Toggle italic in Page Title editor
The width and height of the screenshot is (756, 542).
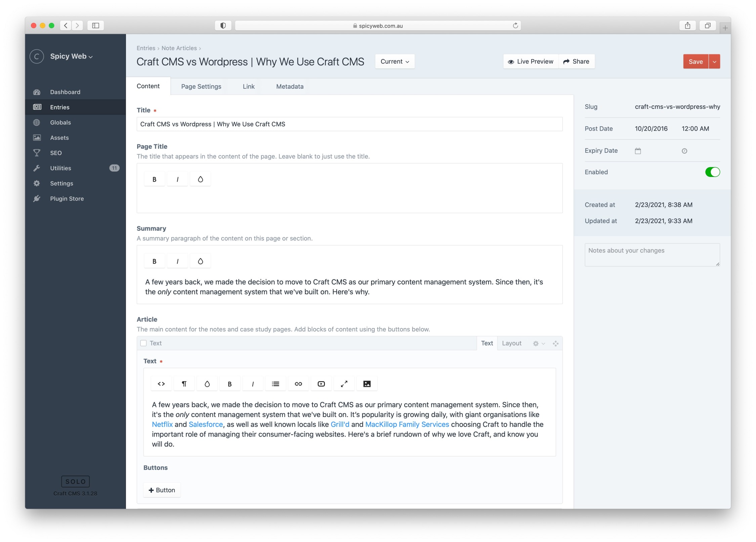[x=177, y=179]
